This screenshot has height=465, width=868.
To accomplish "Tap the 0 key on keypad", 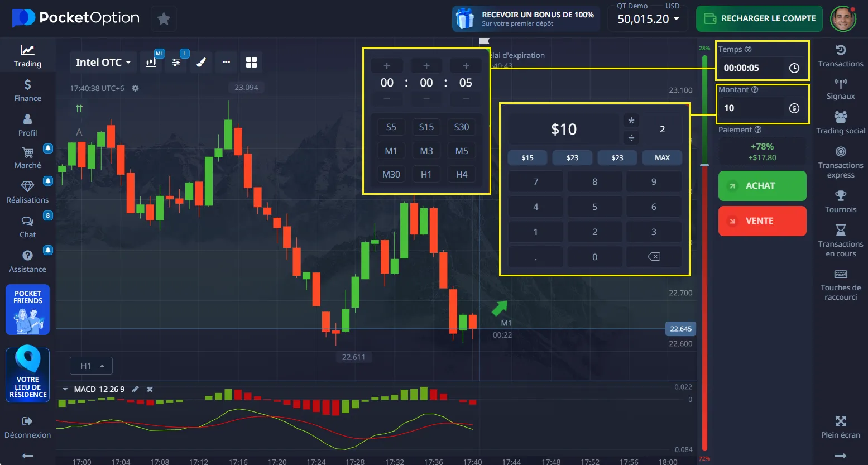I will [594, 257].
